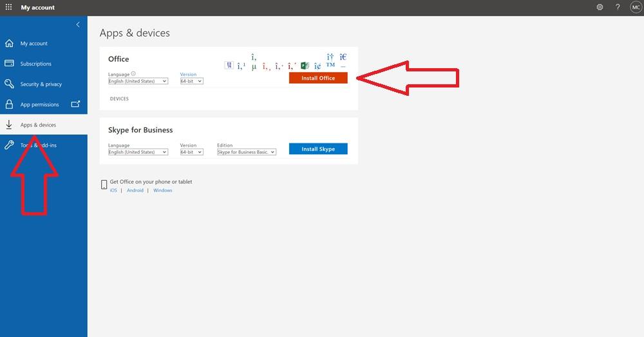Viewport: 644px width, 337px height.
Task: Expand the Skype Edition dropdown
Action: (x=246, y=152)
